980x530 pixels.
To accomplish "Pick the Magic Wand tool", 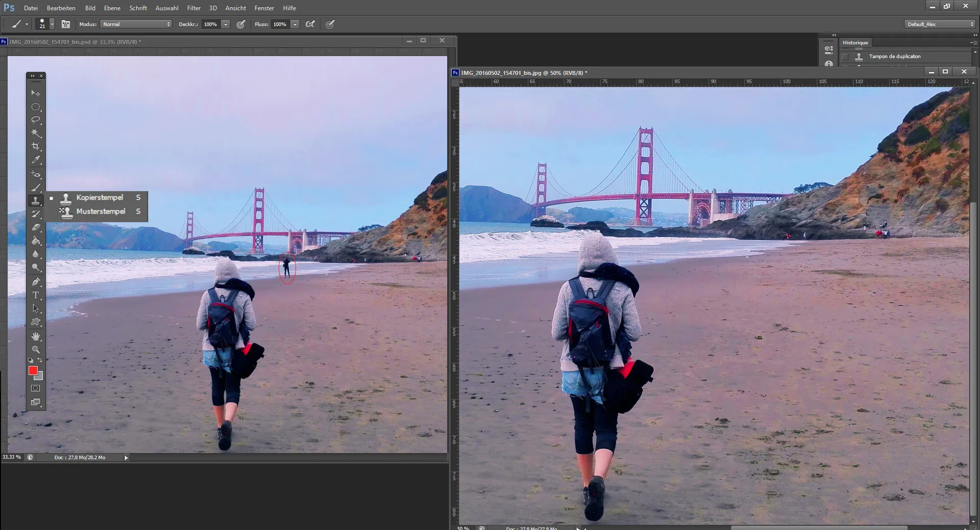I will click(x=36, y=133).
